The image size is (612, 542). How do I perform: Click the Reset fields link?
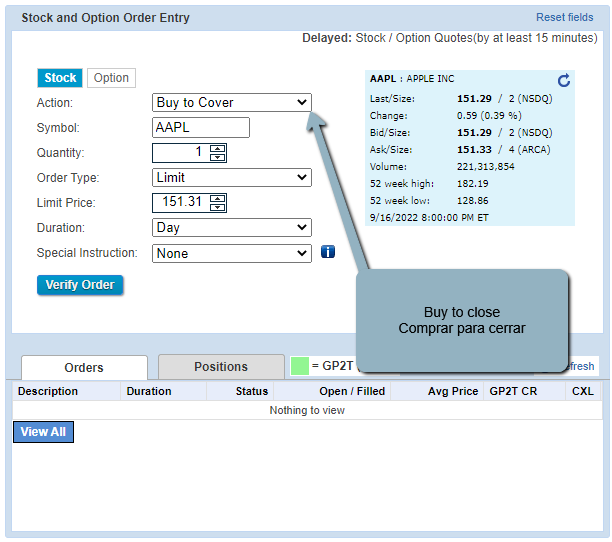[564, 18]
